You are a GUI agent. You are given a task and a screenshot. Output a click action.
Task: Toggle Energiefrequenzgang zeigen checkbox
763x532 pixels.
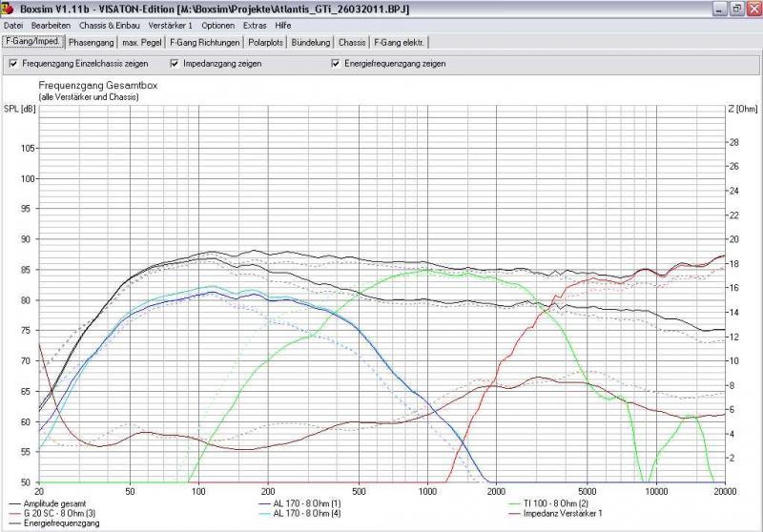pyautogui.click(x=336, y=64)
